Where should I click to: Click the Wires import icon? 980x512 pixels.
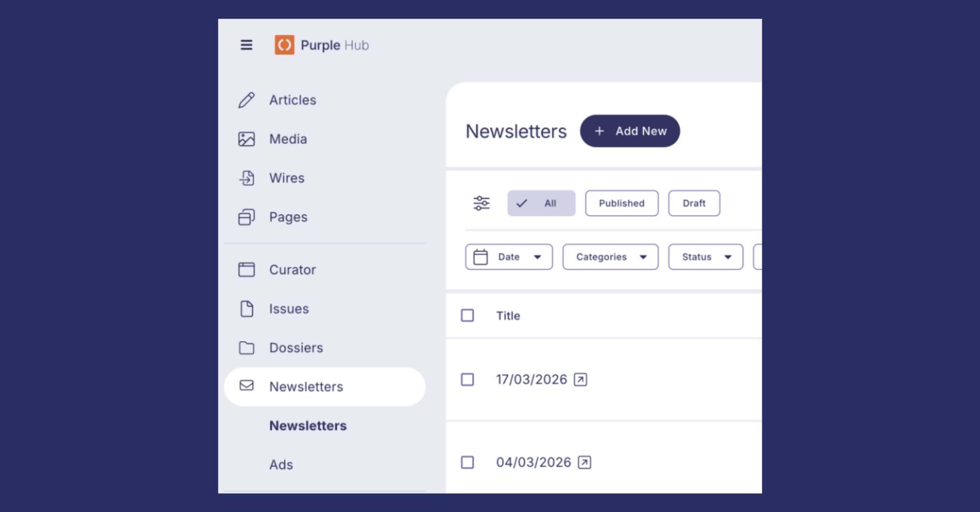pos(246,178)
